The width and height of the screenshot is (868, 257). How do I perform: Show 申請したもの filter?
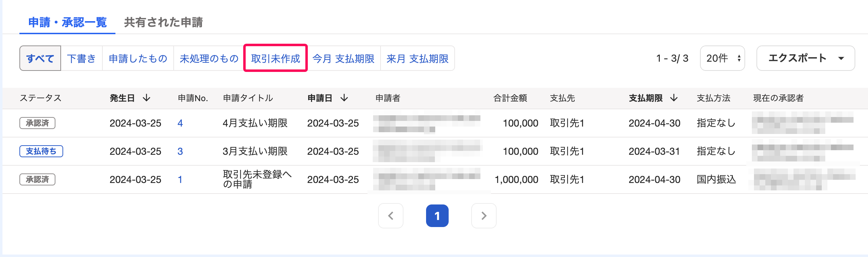[x=138, y=58]
